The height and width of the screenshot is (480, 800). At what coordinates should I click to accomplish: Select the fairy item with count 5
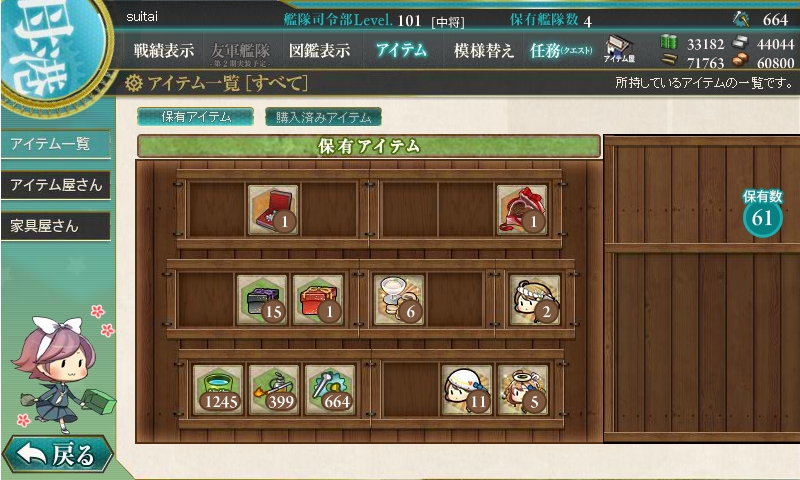[522, 390]
